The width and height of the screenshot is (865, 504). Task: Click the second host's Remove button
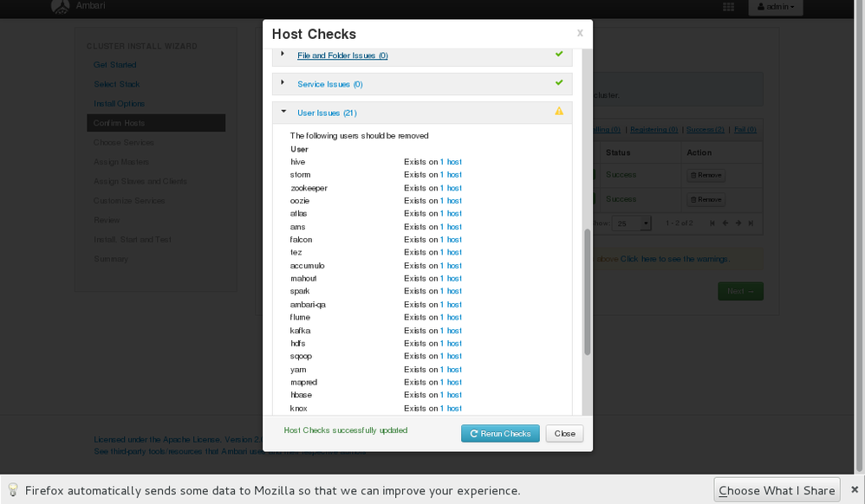click(x=706, y=200)
